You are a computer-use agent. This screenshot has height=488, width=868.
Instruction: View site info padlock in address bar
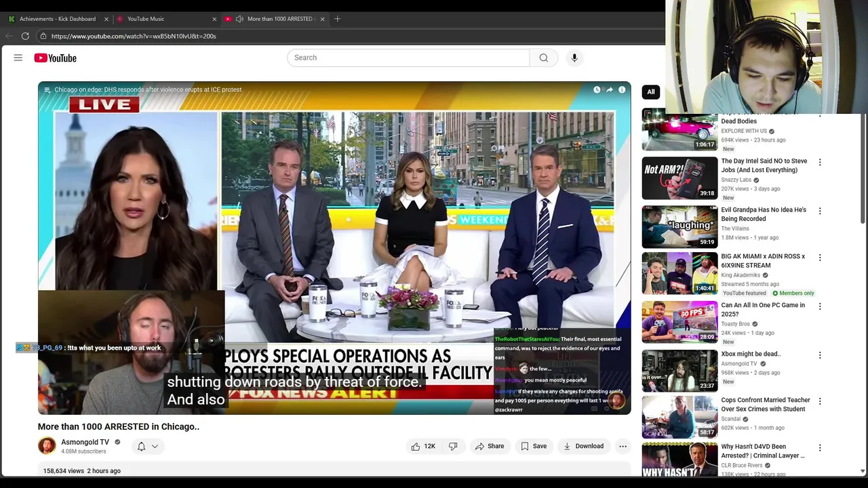coord(43,36)
